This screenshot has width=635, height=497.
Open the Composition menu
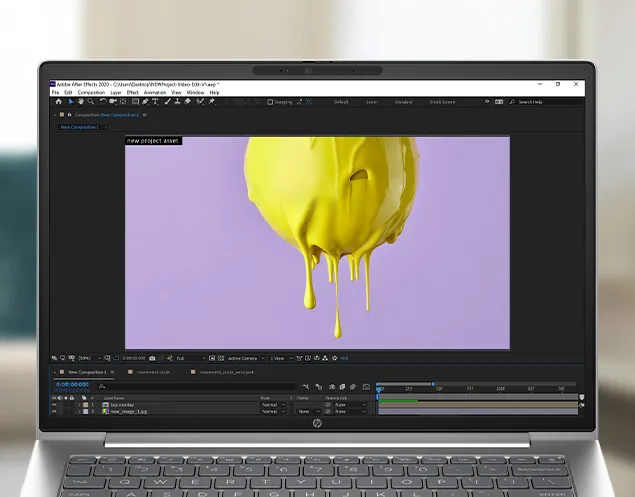click(x=91, y=93)
